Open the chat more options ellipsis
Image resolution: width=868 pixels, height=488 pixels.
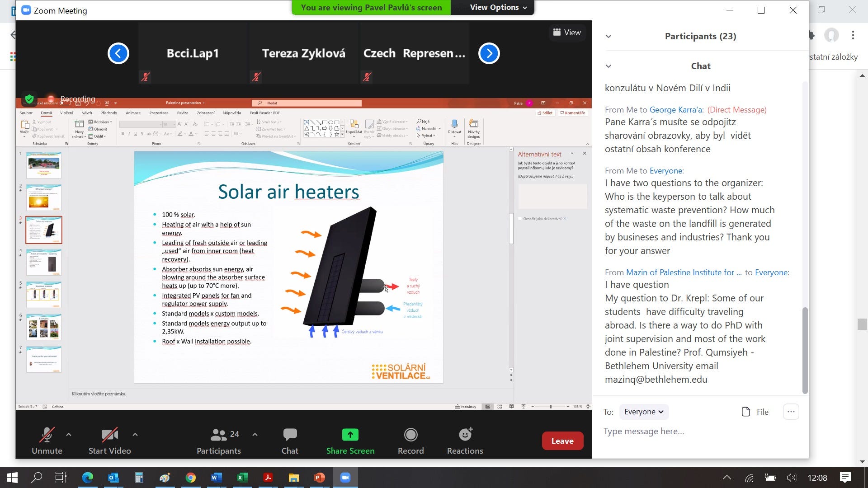(x=791, y=412)
